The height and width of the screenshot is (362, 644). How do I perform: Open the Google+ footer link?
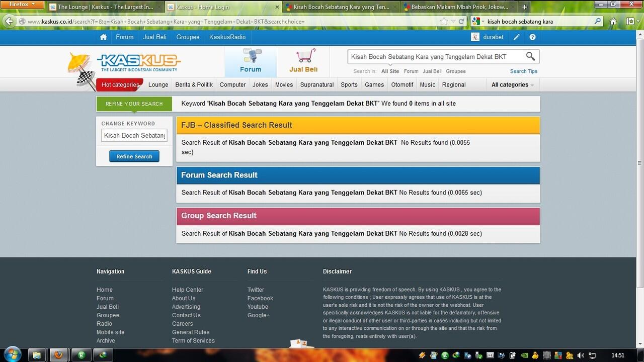[x=259, y=315]
